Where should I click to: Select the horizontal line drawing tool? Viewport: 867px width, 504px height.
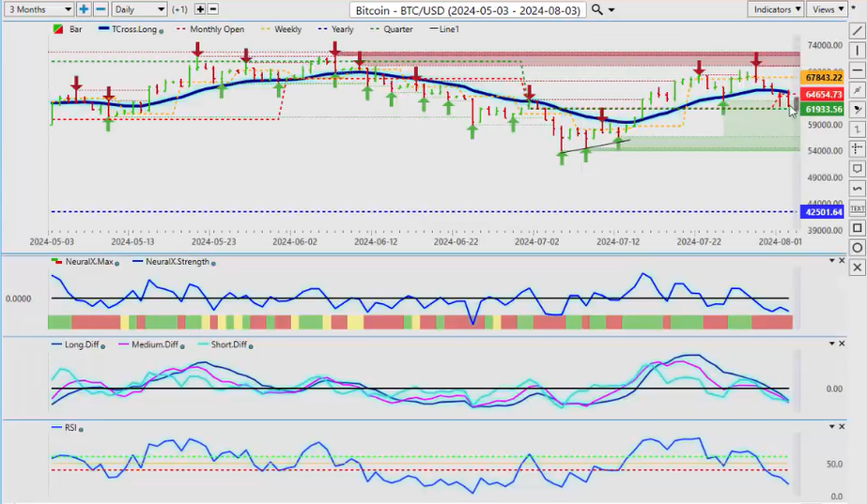857,69
